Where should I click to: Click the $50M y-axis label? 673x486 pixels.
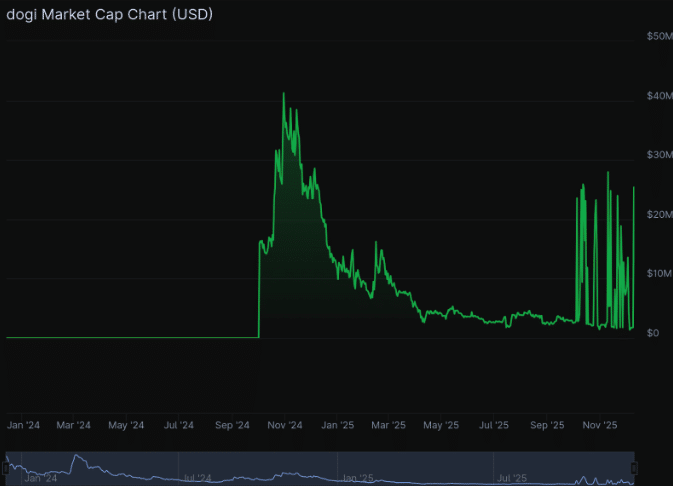[659, 36]
